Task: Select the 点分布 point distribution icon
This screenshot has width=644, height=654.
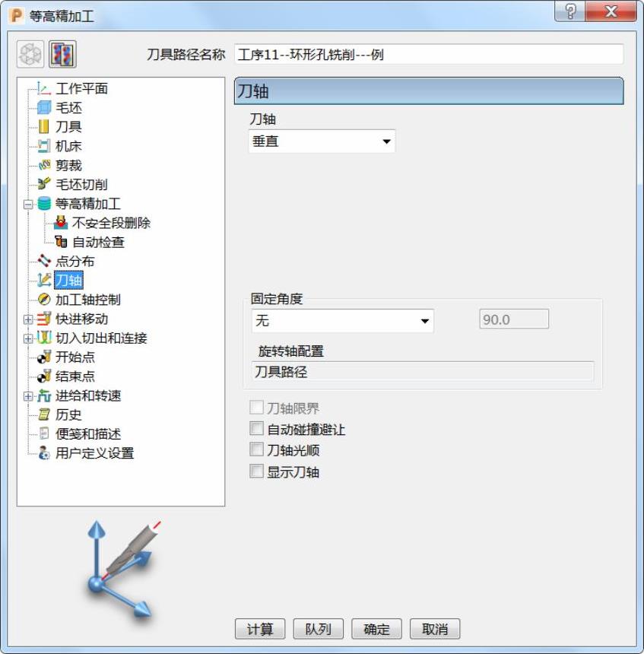Action: [x=44, y=261]
